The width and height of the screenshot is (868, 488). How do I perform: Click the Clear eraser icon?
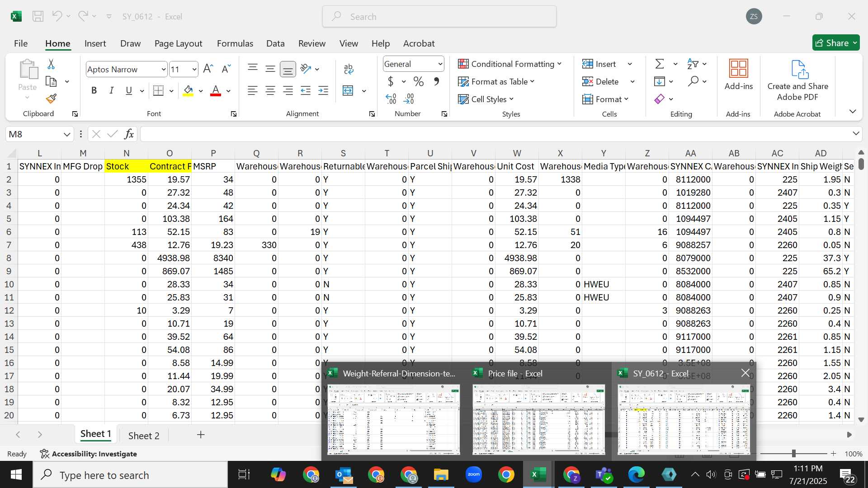[660, 99]
